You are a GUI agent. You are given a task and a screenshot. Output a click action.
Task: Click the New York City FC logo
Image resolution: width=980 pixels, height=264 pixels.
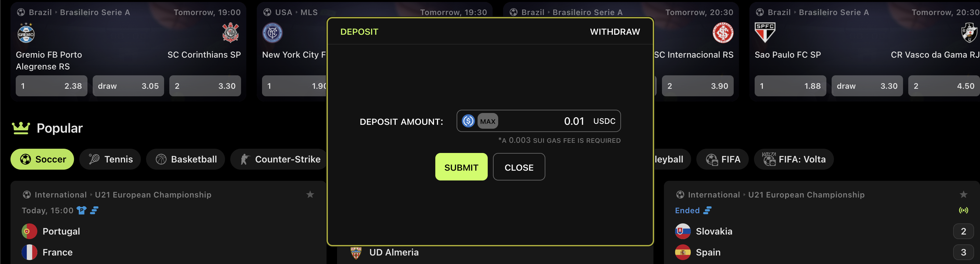point(273,33)
